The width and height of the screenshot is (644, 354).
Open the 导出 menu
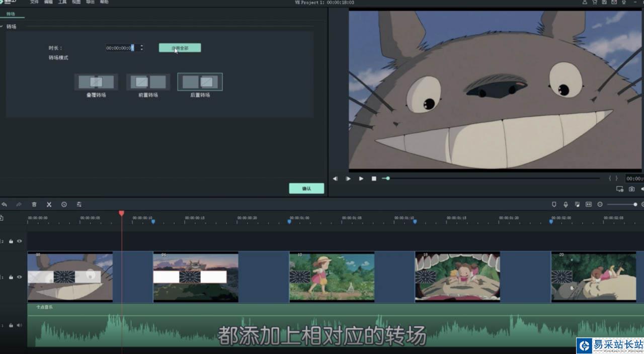tap(90, 2)
